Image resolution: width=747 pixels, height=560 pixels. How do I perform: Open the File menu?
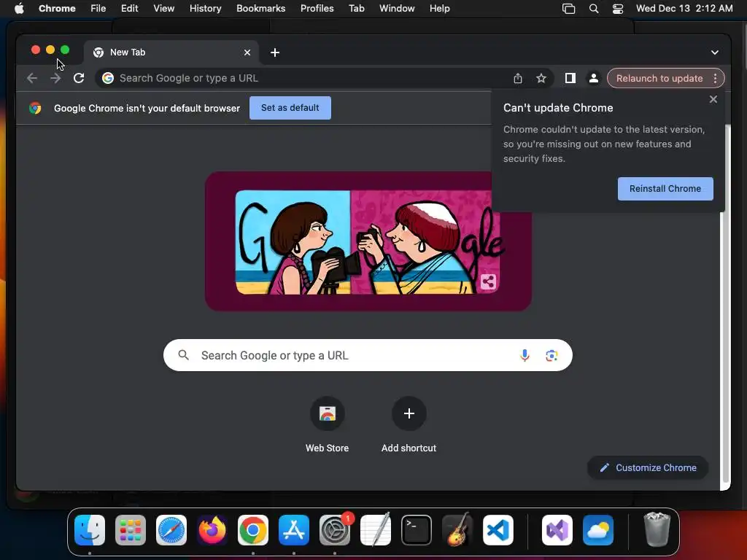pos(98,8)
